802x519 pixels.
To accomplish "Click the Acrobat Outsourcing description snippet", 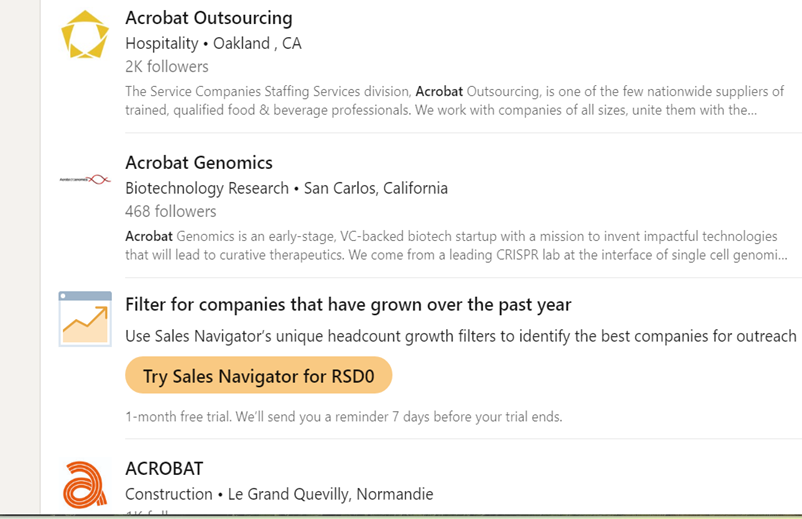I will (x=454, y=101).
